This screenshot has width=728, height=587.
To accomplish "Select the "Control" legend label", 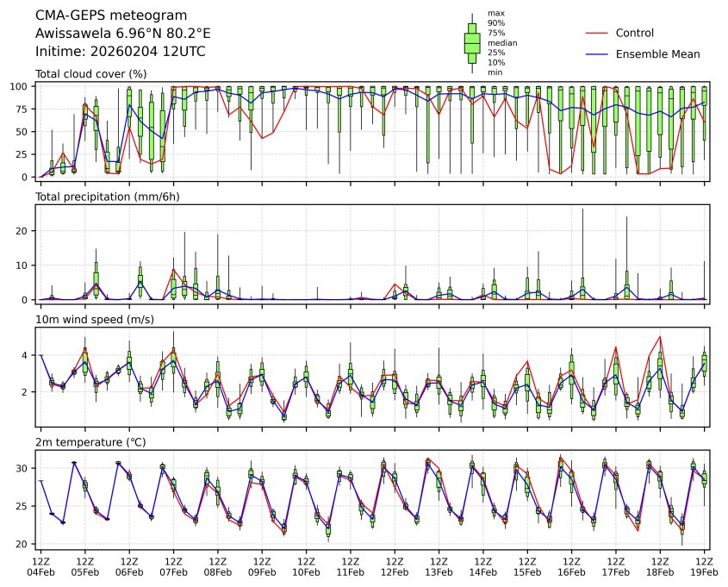I will click(x=635, y=33).
